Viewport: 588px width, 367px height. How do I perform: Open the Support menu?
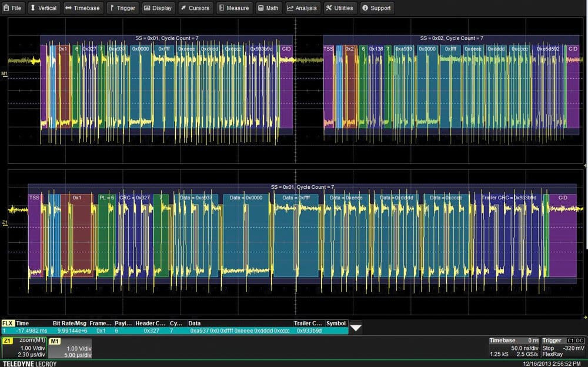click(x=376, y=8)
